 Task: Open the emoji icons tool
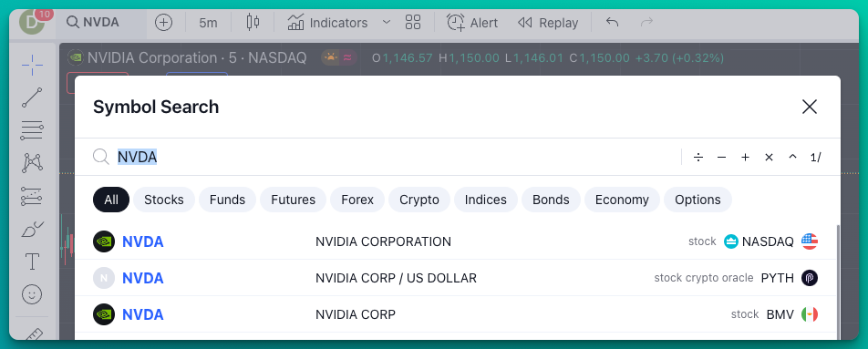(32, 293)
